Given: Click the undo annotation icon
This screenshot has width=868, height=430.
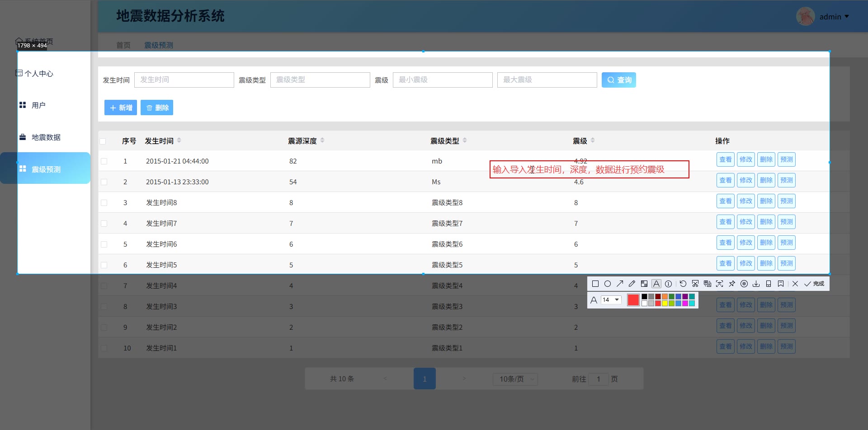Looking at the screenshot, I should point(683,284).
